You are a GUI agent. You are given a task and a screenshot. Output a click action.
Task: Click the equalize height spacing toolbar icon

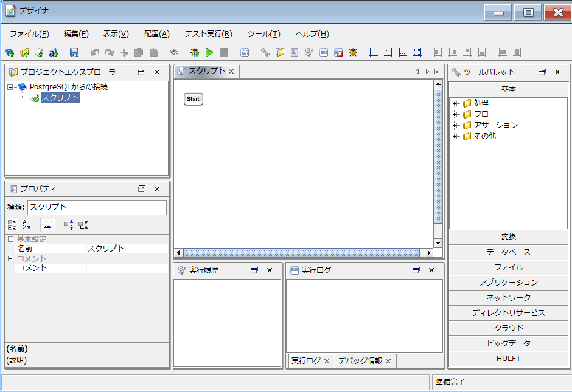(x=503, y=52)
